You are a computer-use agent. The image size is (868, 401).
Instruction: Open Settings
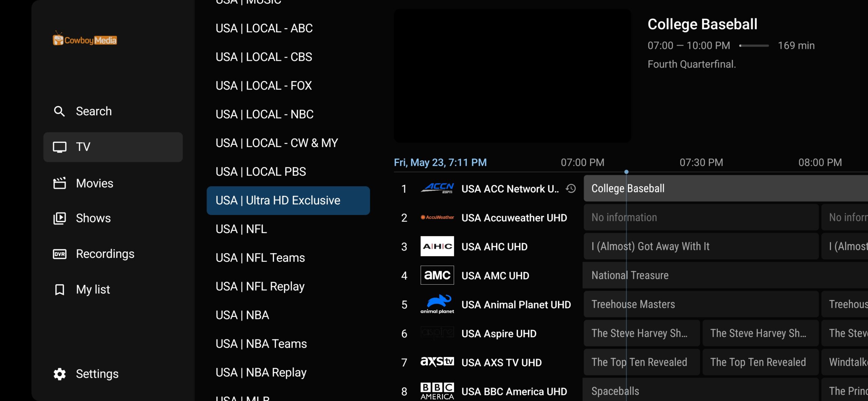(x=113, y=374)
